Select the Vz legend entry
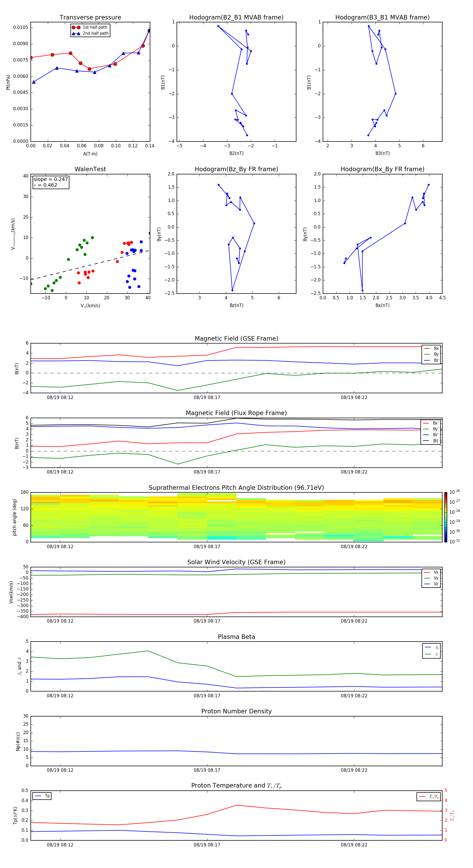 [431, 584]
